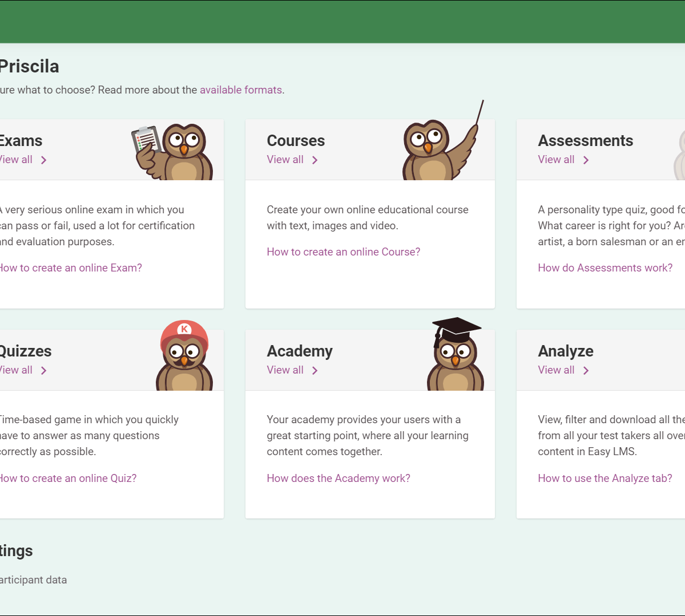Click the chevron arrow beside Exams View all
The width and height of the screenshot is (685, 616).
44,160
